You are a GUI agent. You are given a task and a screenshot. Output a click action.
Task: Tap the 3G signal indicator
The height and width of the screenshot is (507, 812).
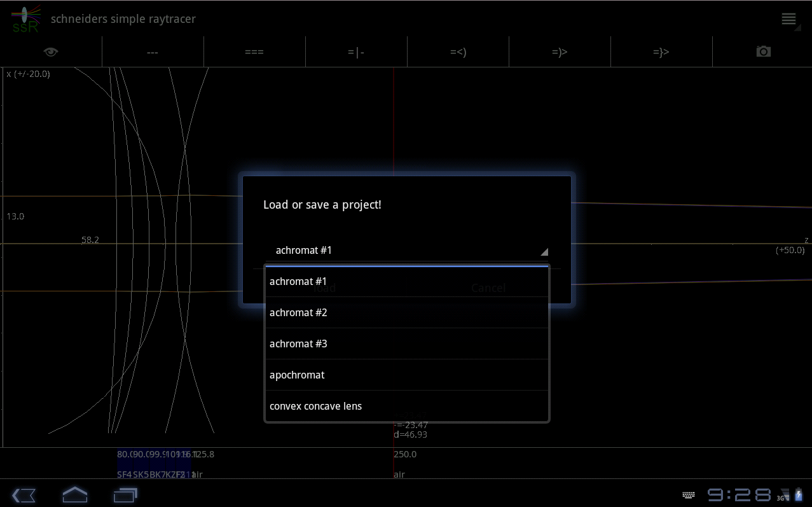coord(783,496)
